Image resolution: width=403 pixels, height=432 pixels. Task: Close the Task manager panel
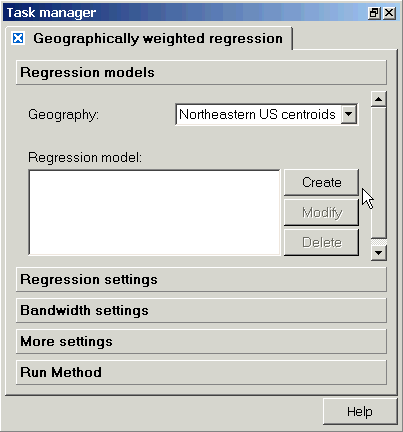click(389, 13)
